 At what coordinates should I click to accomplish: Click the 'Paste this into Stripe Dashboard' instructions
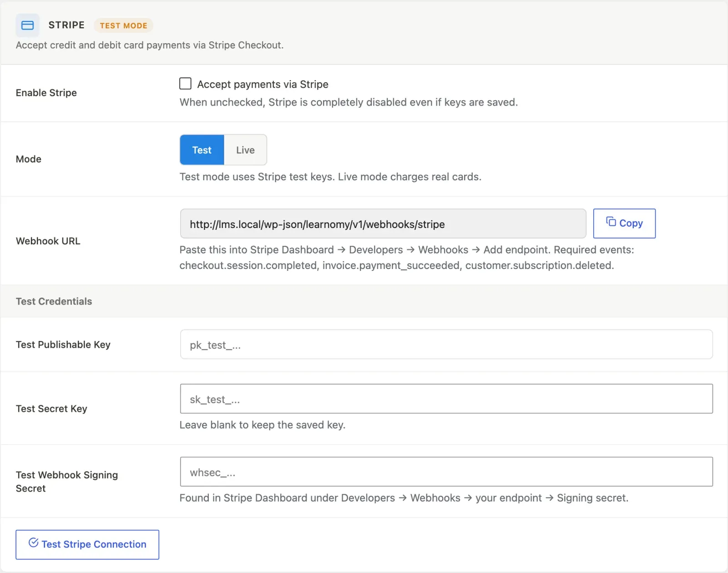pos(407,258)
